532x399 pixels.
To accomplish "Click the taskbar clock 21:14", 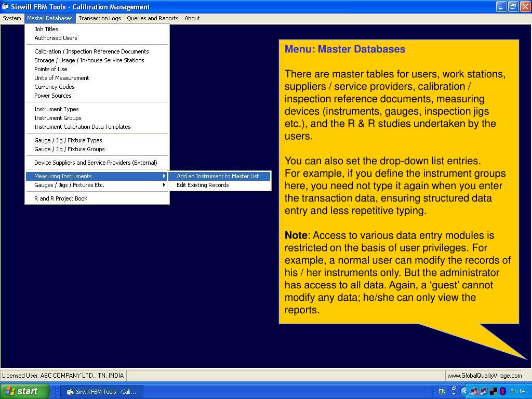I will [x=518, y=392].
